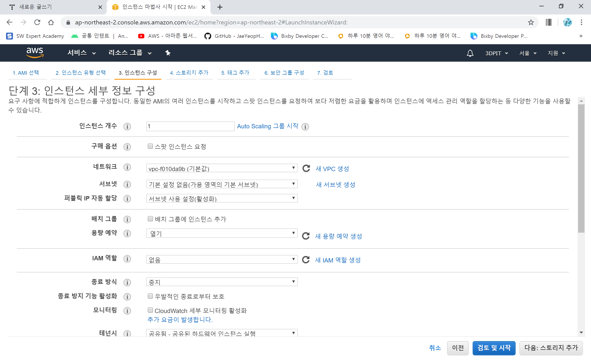
Task: Bookmark this page with star icon
Action: pyautogui.click(x=531, y=22)
